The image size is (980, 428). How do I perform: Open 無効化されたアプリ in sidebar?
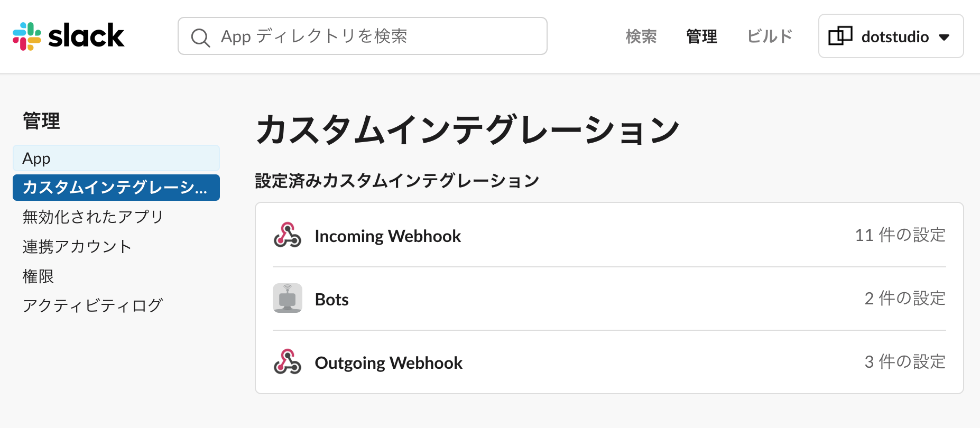pyautogui.click(x=93, y=217)
